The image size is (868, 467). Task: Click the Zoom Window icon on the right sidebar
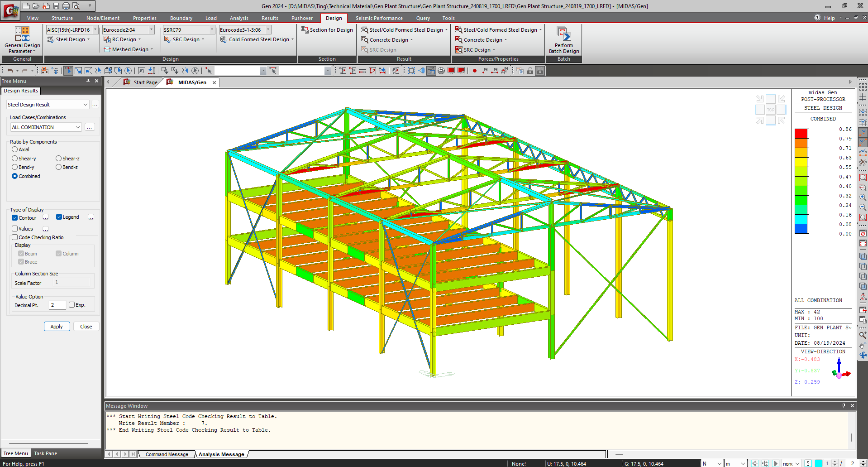coord(863,177)
